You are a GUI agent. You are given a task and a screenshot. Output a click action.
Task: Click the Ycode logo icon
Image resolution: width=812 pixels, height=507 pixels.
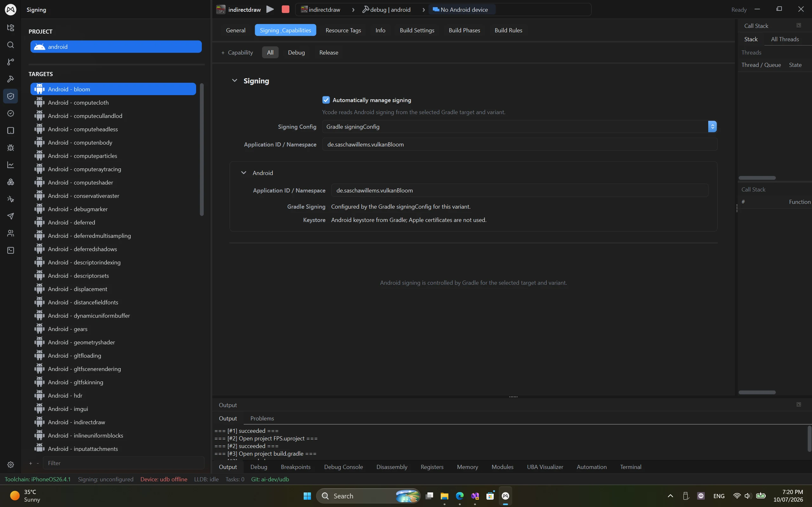[11, 10]
